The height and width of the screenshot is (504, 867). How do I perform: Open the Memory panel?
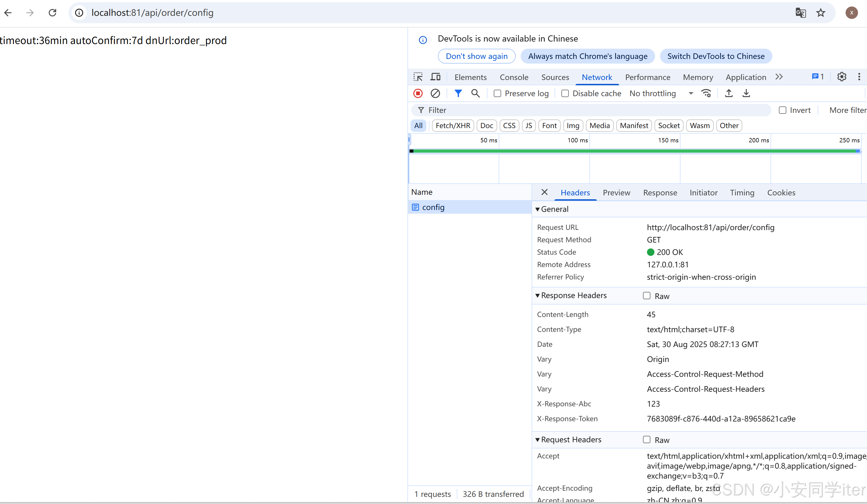tap(698, 77)
